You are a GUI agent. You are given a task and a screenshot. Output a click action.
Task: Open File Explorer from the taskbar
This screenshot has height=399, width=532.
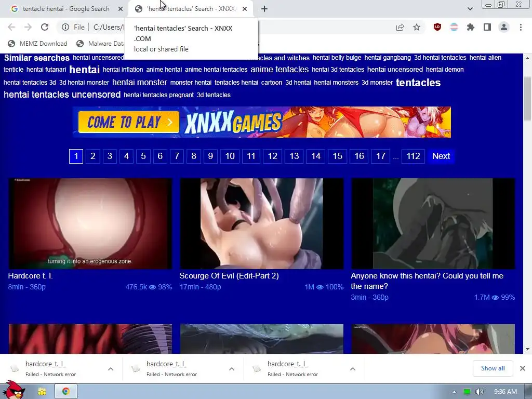[x=42, y=392]
